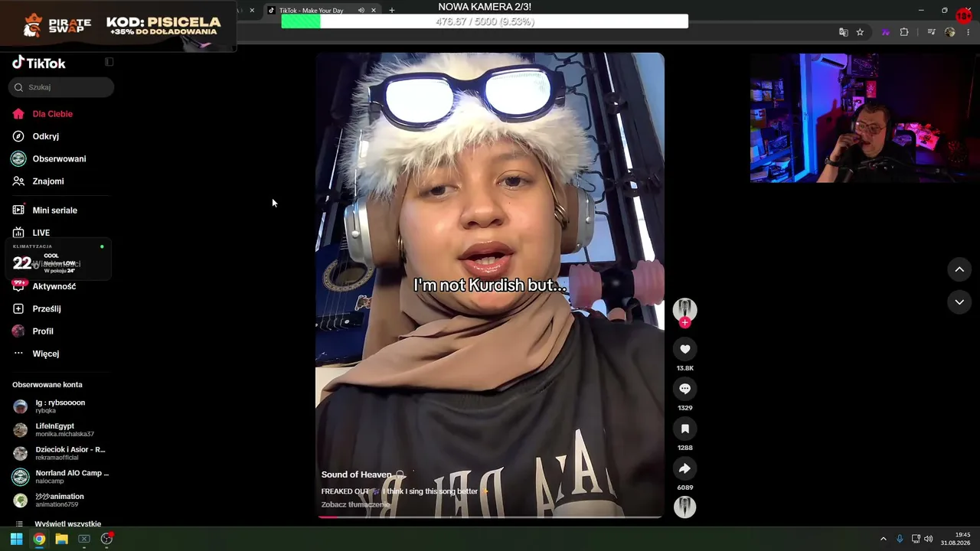Click the Pirate Swap banner overlay
980x551 pixels.
119,26
